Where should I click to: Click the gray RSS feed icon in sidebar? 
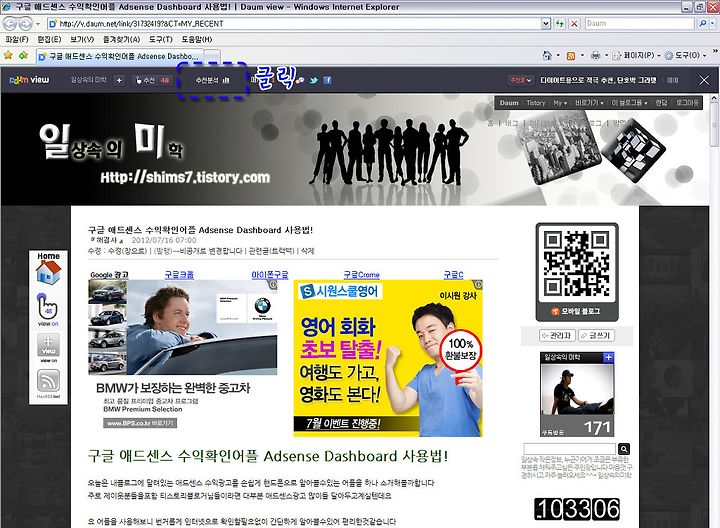(48, 383)
